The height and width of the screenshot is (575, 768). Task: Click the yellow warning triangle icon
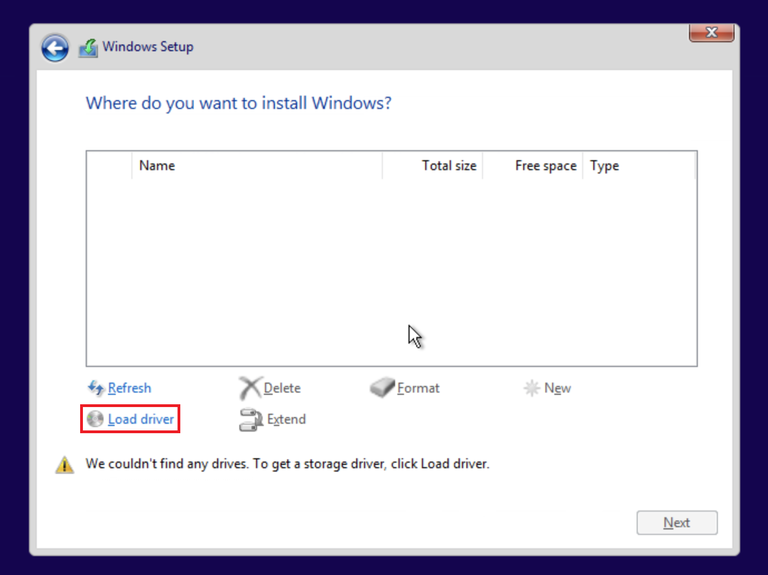point(65,465)
